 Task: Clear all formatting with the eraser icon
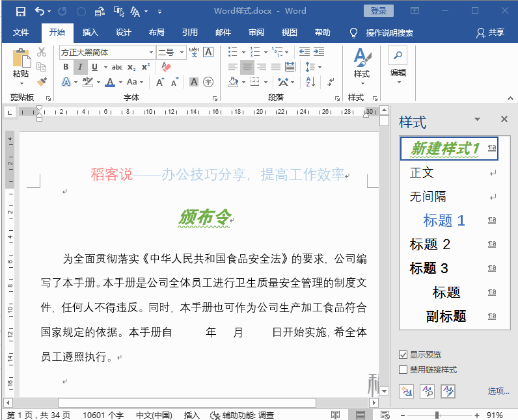click(x=166, y=67)
